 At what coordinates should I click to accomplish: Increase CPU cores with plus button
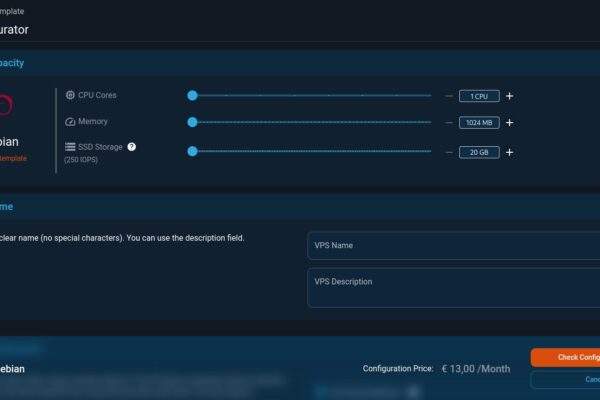509,96
